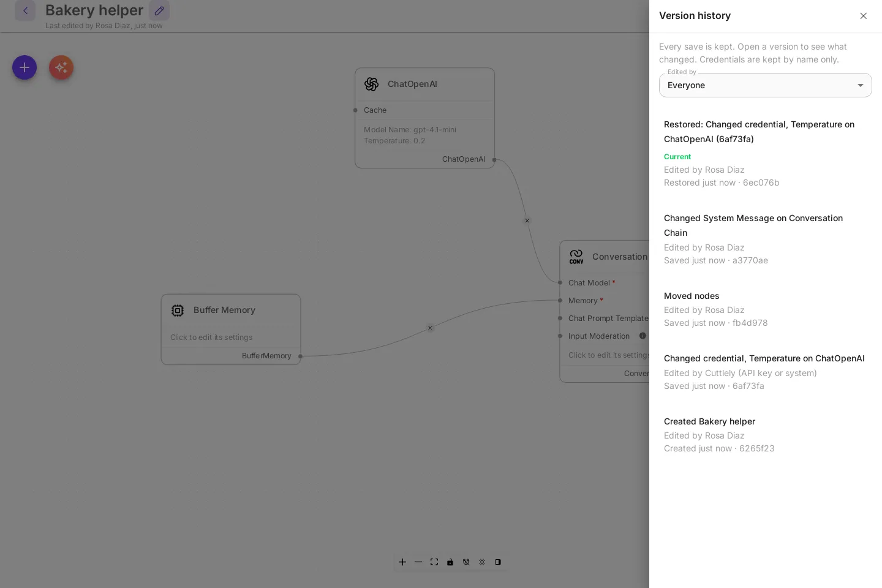Click the Version history heading

pos(695,16)
